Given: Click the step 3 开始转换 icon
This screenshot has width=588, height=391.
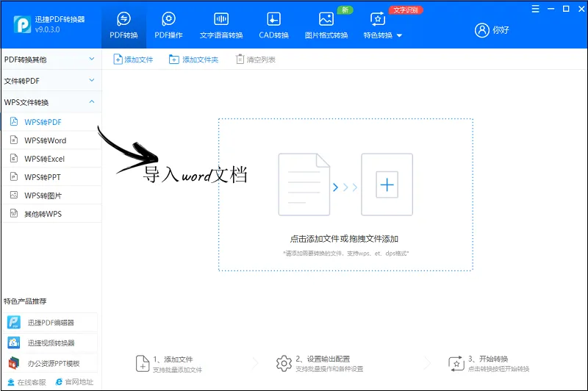Looking at the screenshot, I should (456, 364).
